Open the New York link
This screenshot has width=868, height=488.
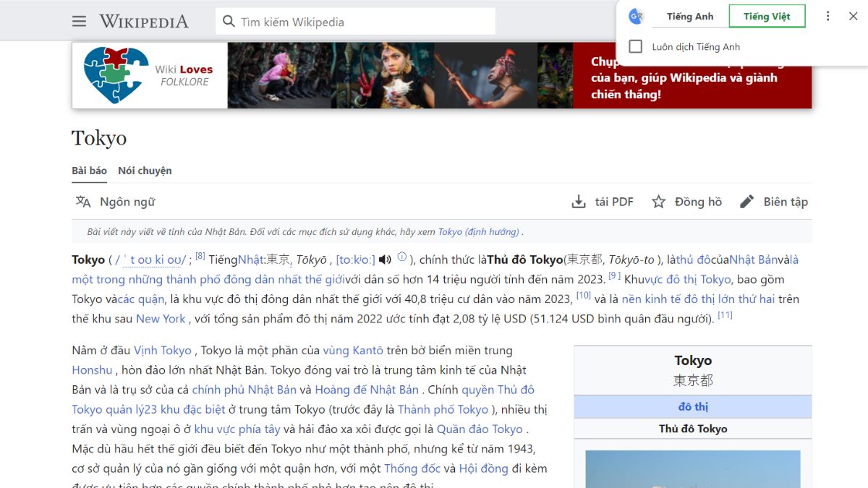[161, 318]
